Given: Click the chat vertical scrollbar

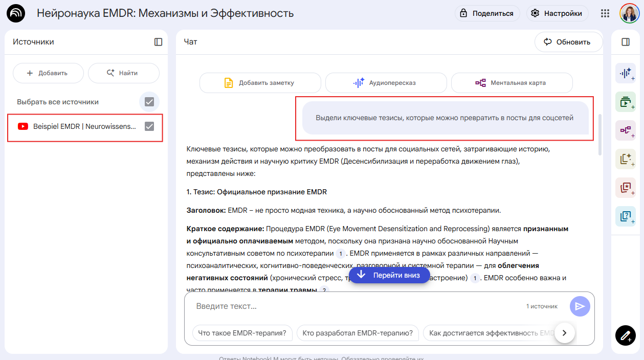Looking at the screenshot, I should click(600, 134).
